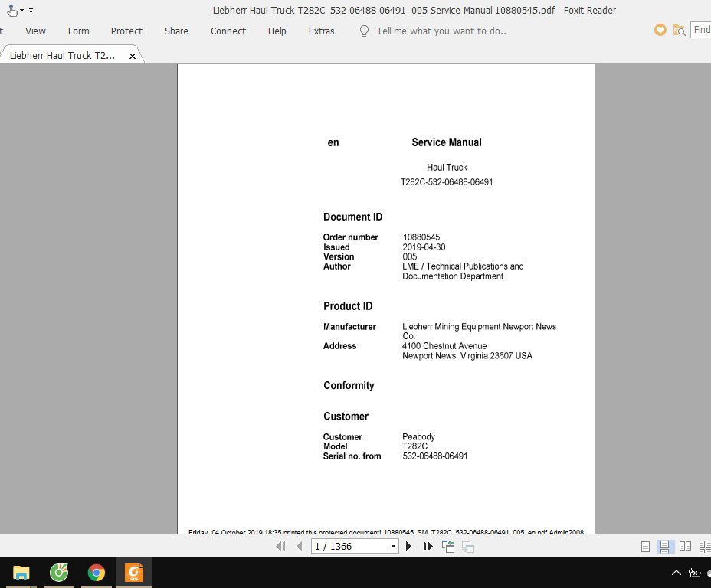The width and height of the screenshot is (711, 588).
Task: Click the 'Document ID' heading
Action: (352, 217)
